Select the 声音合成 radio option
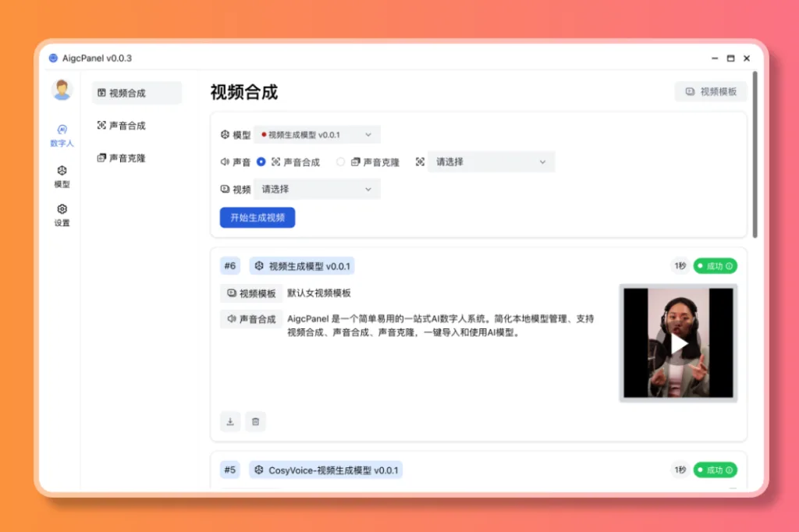The height and width of the screenshot is (532, 799). point(261,162)
